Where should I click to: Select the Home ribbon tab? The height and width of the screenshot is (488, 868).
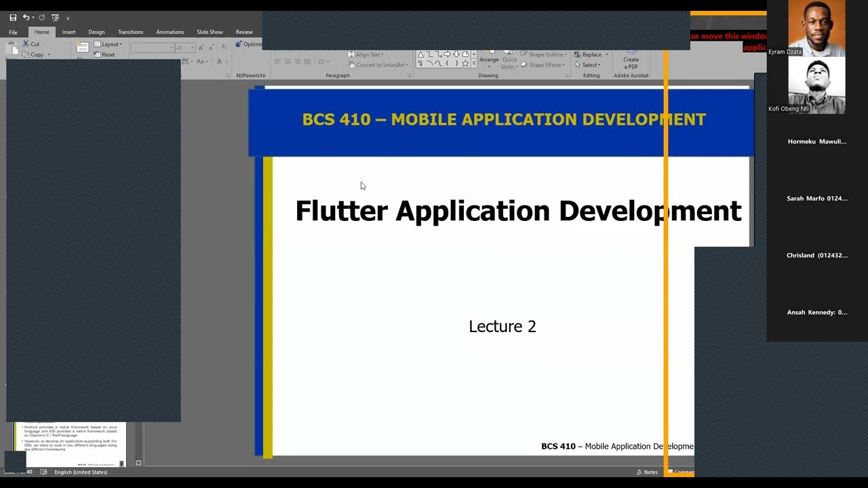tap(42, 32)
